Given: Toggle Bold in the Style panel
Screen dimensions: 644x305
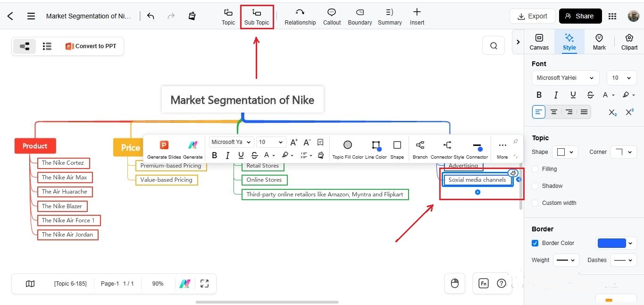Looking at the screenshot, I should pos(539,95).
